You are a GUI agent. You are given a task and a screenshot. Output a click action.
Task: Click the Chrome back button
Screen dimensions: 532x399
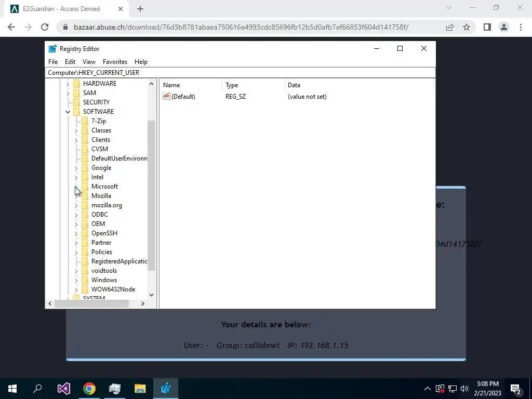(x=11, y=27)
